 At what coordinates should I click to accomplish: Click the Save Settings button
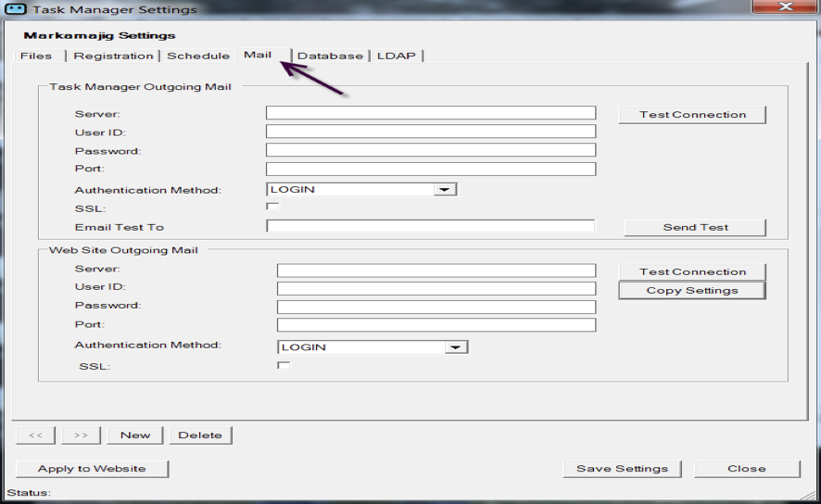[622, 468]
